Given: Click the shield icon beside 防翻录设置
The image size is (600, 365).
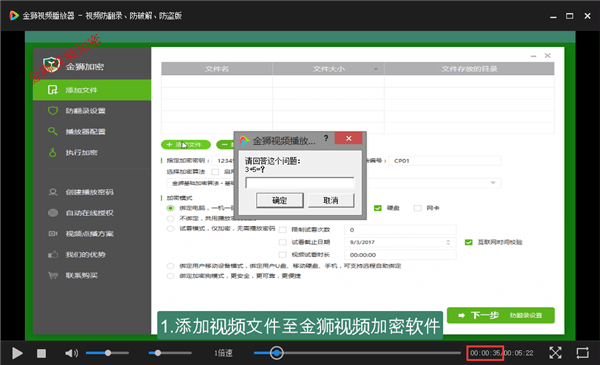Looking at the screenshot, I should [x=53, y=111].
